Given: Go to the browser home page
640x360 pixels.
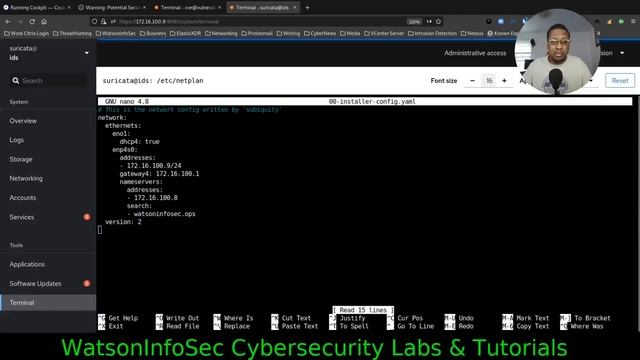Looking at the screenshot, I should click(x=44, y=22).
